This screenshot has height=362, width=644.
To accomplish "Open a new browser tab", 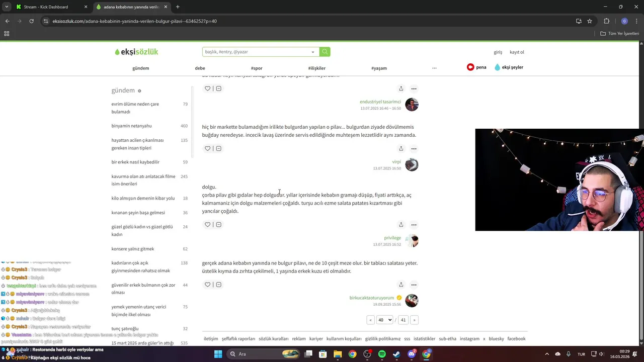I will [178, 7].
